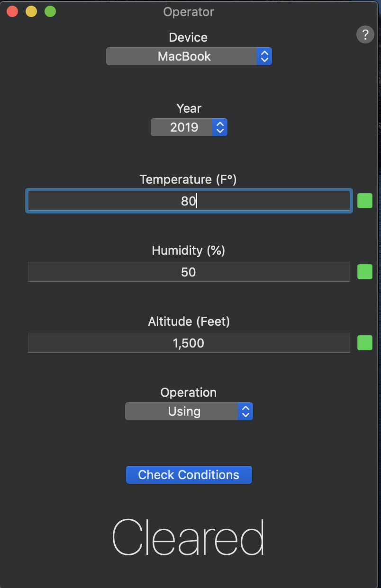The width and height of the screenshot is (381, 588).
Task: Open the Operation dropdown showing Using
Action: [x=184, y=411]
